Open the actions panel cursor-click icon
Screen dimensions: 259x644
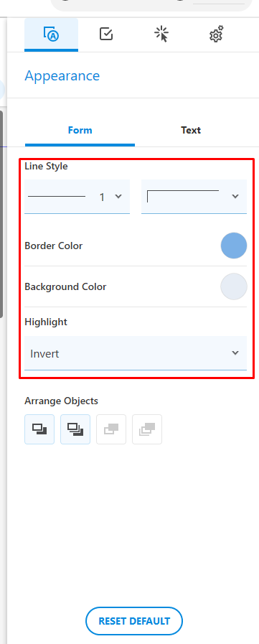click(x=161, y=34)
